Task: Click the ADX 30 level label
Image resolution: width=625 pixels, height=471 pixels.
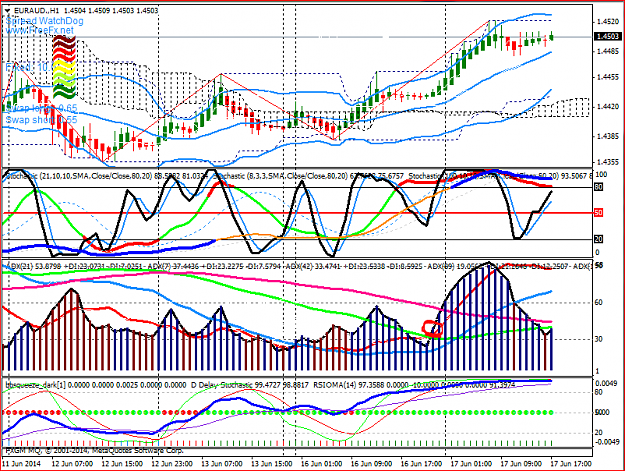Action: point(599,339)
